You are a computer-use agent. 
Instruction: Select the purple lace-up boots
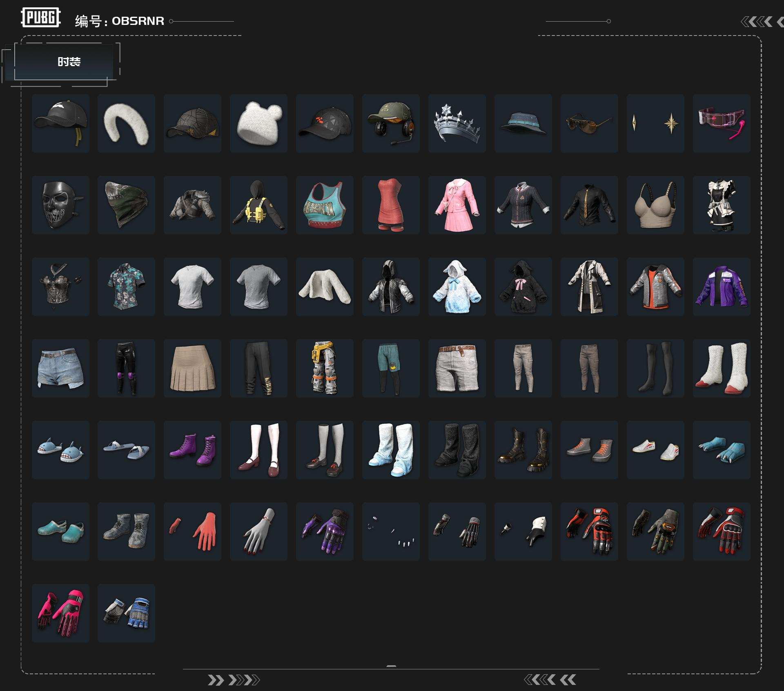click(x=192, y=450)
